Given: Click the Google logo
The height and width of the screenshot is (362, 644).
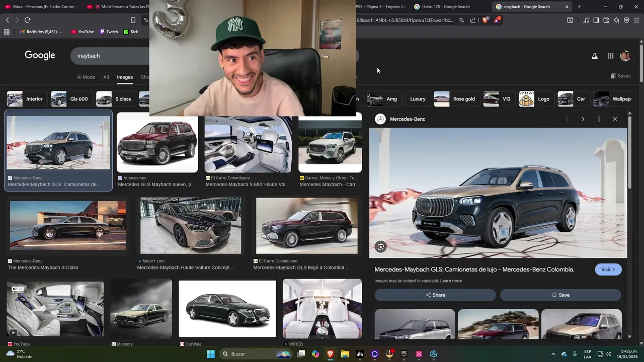Looking at the screenshot, I should point(40,55).
